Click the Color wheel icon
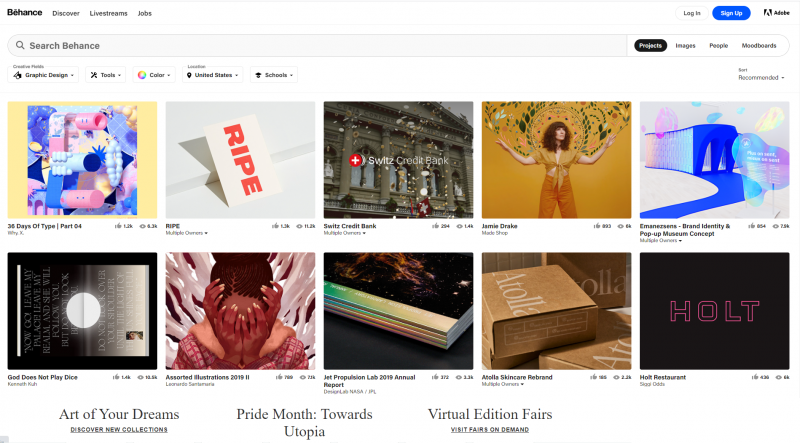 click(x=142, y=75)
